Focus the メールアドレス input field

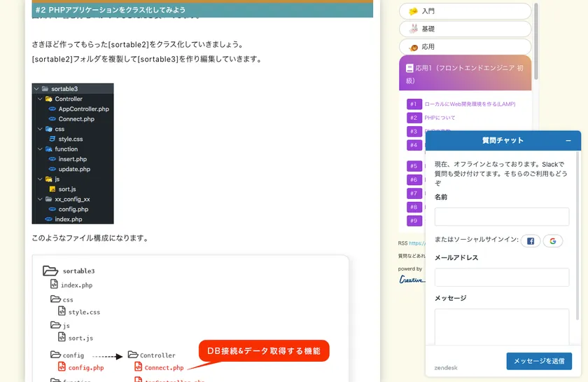(501, 277)
